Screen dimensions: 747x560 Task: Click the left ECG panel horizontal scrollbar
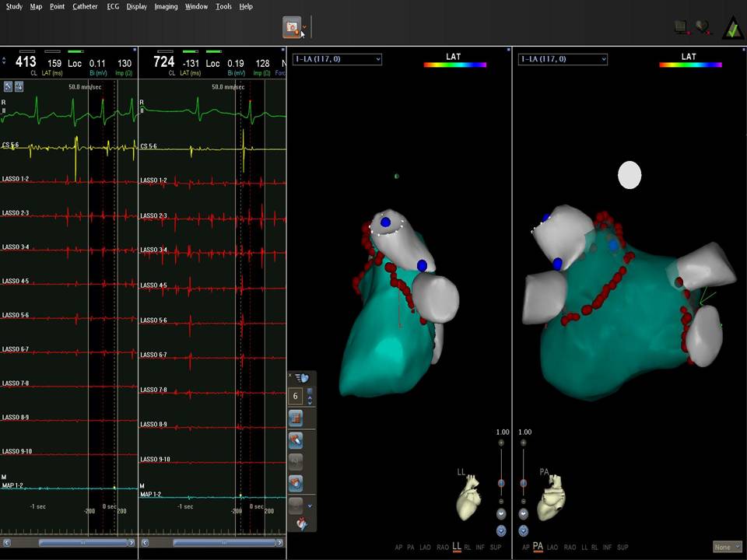[x=68, y=543]
